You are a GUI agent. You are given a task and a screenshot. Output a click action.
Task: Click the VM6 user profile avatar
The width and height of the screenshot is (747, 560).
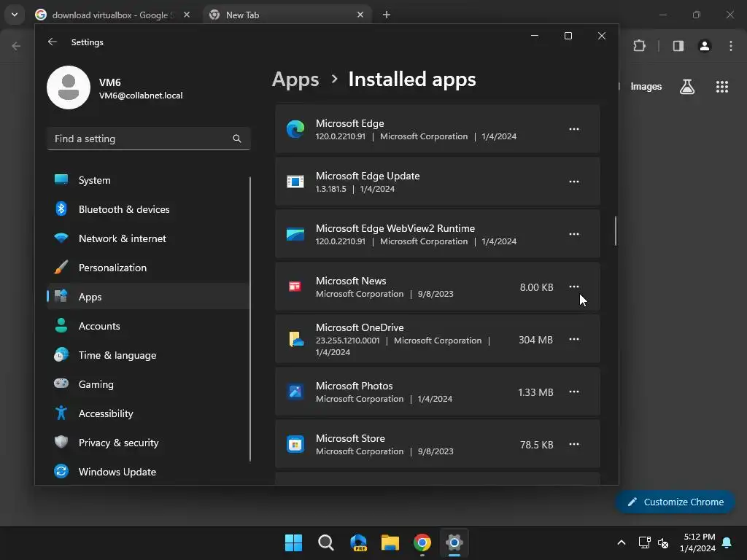coord(69,87)
